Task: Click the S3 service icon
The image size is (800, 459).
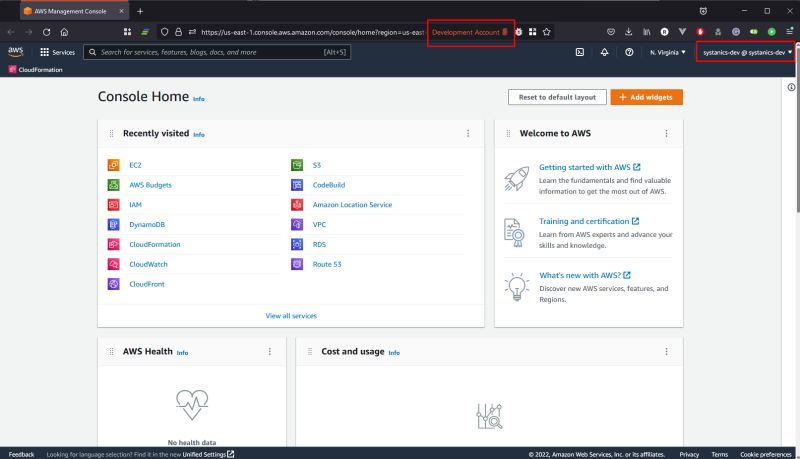Action: tap(297, 165)
